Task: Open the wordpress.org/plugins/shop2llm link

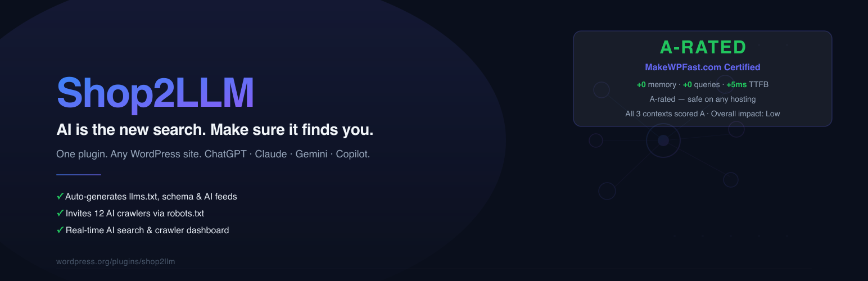Action: coord(116,262)
